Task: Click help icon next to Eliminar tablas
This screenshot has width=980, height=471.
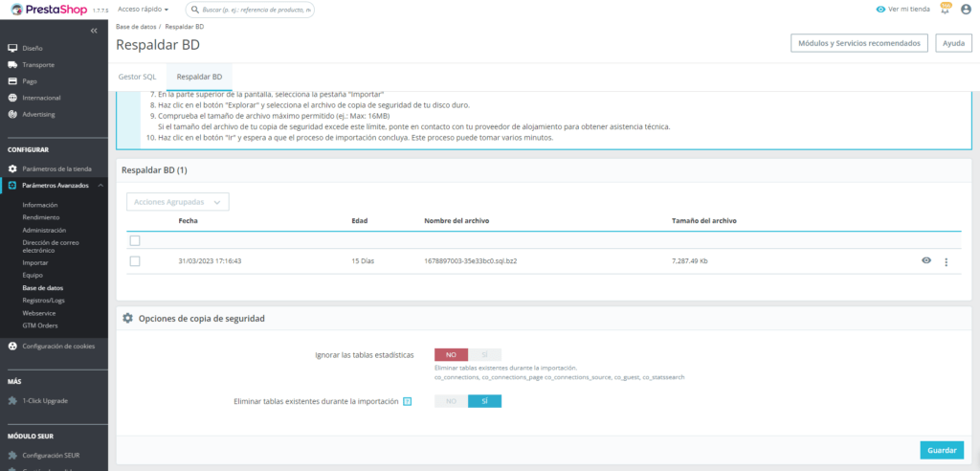Action: [x=407, y=401]
